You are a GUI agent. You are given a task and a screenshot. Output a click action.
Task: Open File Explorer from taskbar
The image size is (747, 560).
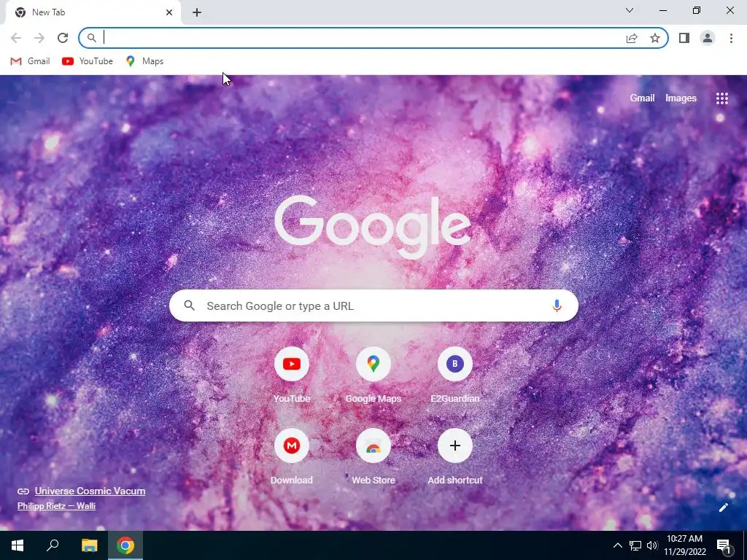click(89, 545)
